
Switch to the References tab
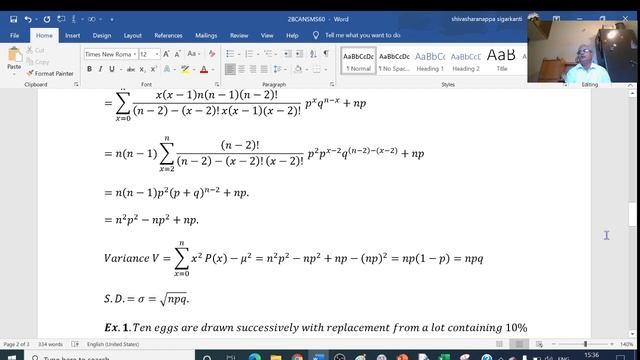coord(168,36)
